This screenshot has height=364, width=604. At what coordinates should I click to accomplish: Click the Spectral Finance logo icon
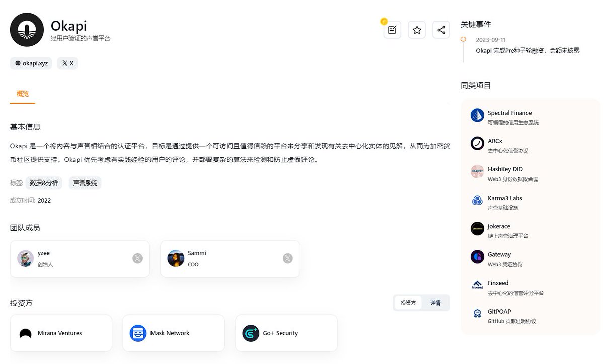[477, 115]
